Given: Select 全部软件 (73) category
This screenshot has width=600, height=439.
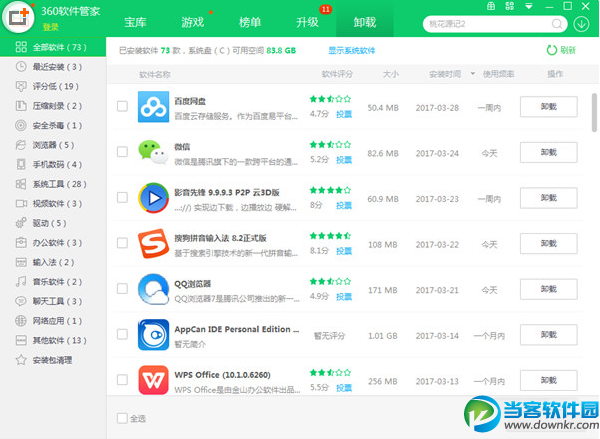Looking at the screenshot, I should click(x=53, y=47).
